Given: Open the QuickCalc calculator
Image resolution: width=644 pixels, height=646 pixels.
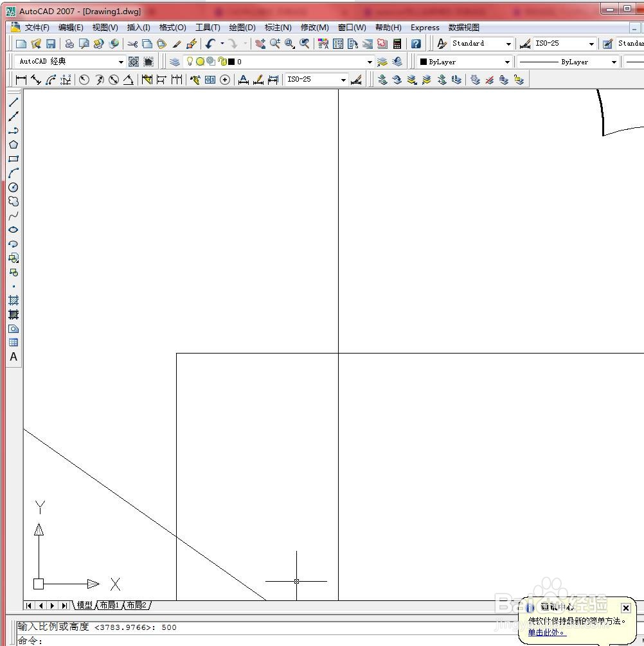Looking at the screenshot, I should pyautogui.click(x=397, y=44).
